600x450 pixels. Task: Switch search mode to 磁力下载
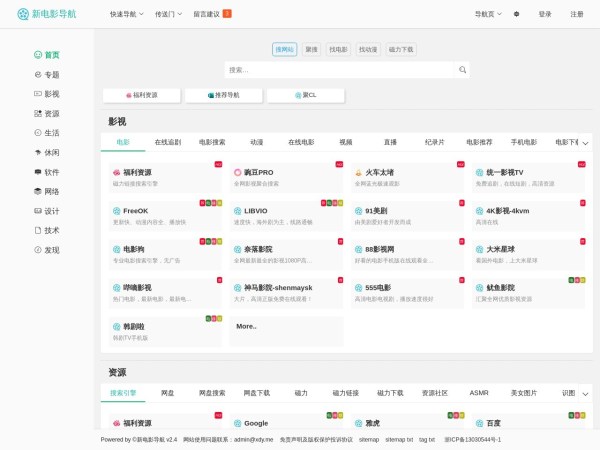point(401,49)
